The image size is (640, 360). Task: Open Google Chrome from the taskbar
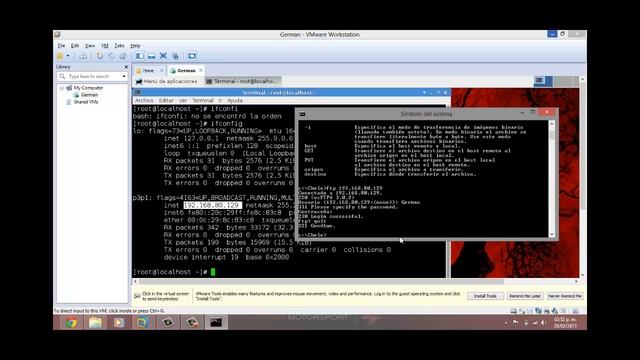[x=71, y=322]
